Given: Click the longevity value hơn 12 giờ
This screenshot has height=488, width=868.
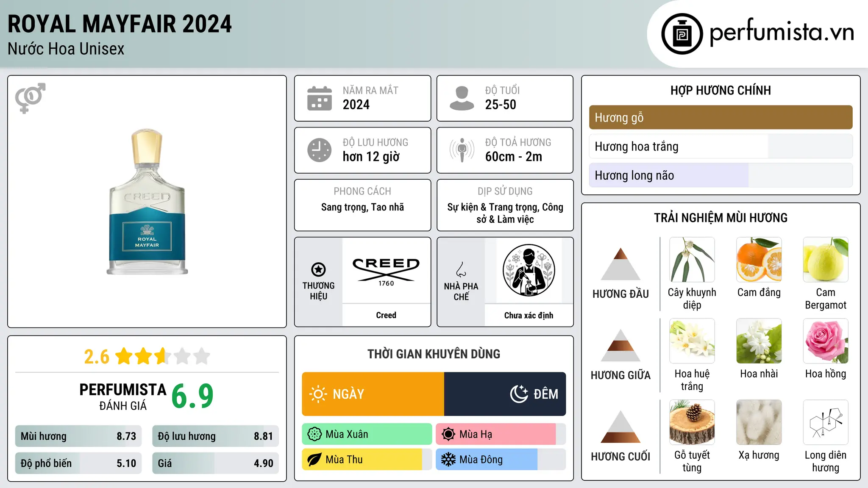Looking at the screenshot, I should click(371, 157).
